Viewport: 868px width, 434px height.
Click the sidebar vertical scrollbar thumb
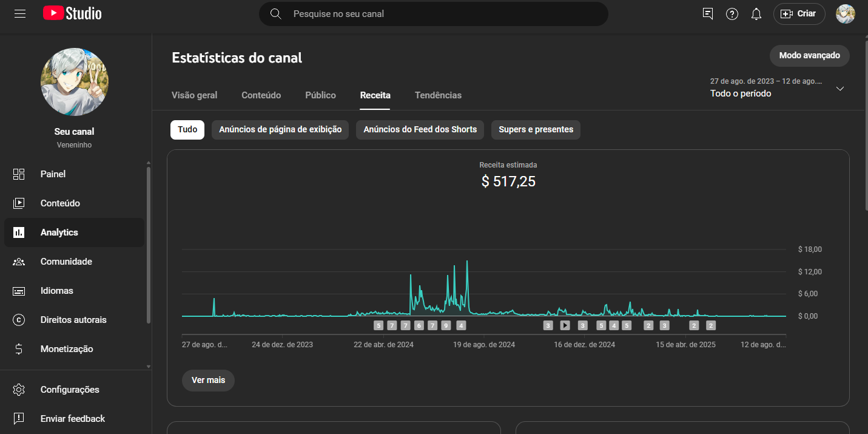pos(149,245)
